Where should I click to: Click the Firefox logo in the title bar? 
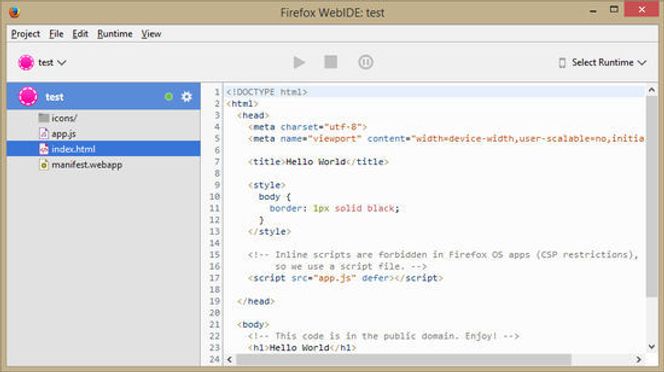(14, 12)
